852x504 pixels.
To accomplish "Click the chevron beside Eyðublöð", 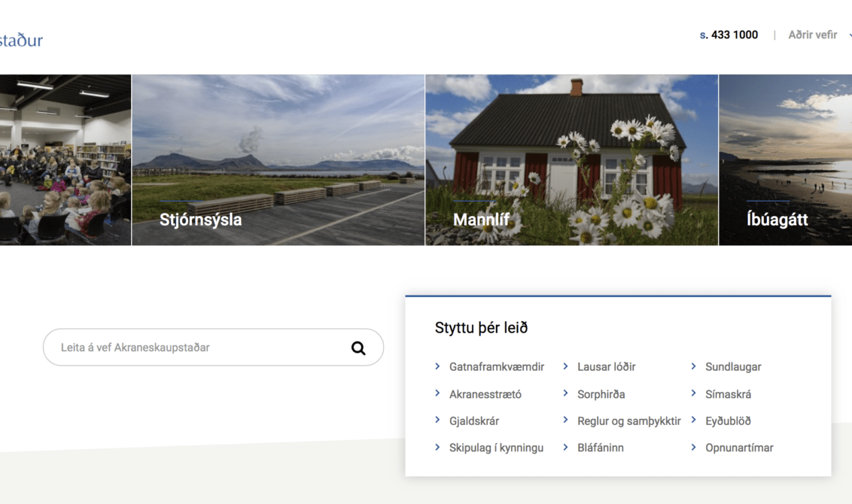I will 693,420.
